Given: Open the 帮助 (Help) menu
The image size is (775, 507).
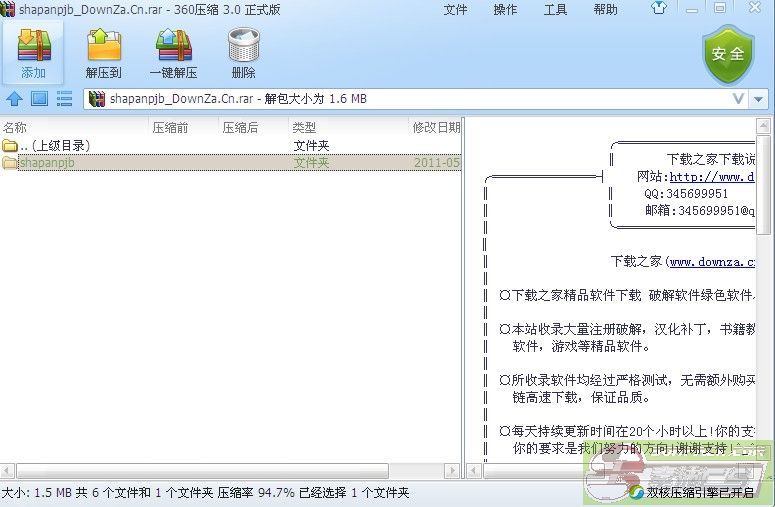Looking at the screenshot, I should tap(605, 9).
